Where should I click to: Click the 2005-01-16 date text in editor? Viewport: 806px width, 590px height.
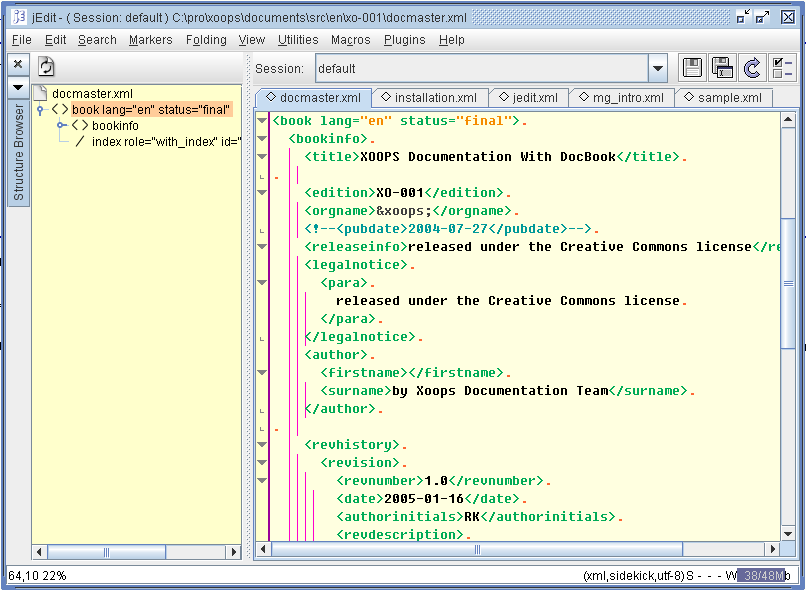point(424,499)
